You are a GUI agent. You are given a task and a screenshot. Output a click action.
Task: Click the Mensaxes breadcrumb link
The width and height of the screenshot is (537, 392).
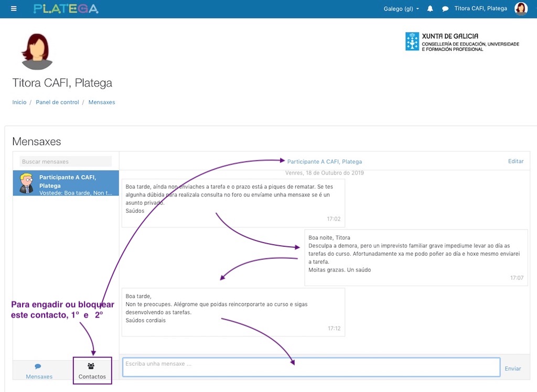(x=102, y=102)
